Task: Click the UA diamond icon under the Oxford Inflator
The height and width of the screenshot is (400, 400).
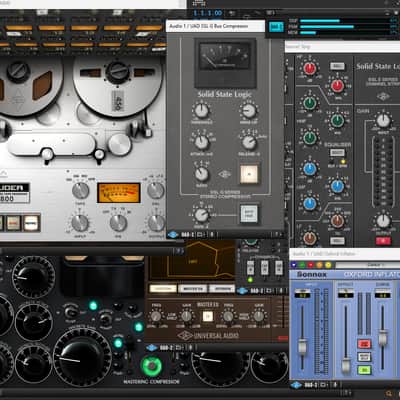Action: (296, 385)
